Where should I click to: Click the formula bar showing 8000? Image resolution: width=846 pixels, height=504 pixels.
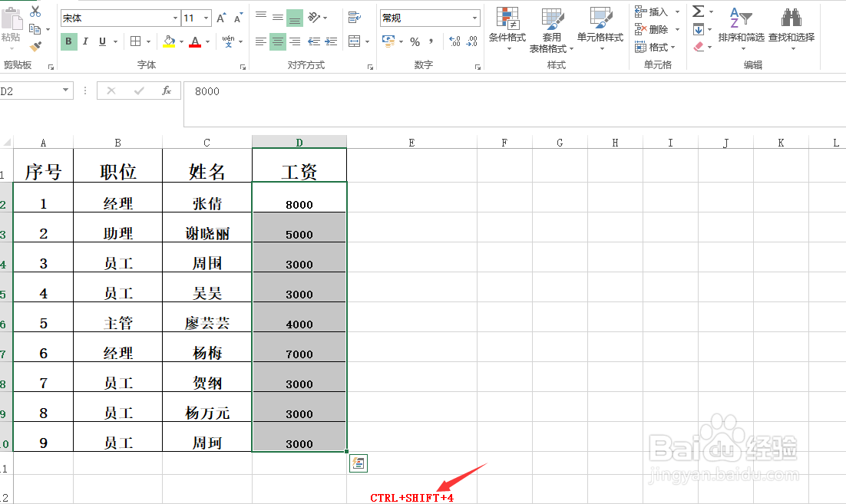pos(514,104)
